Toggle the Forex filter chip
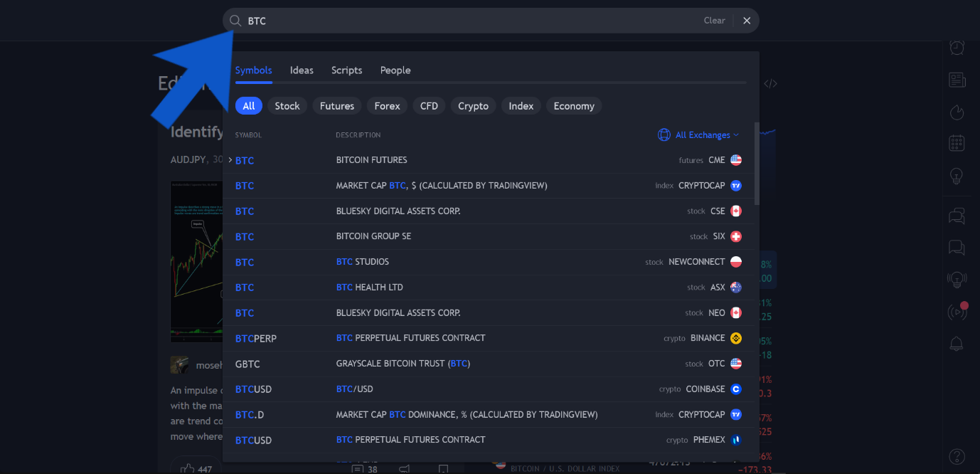This screenshot has width=980, height=474. pyautogui.click(x=387, y=106)
